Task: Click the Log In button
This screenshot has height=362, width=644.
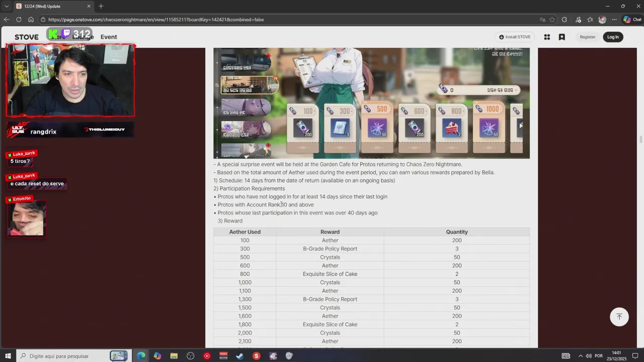Action: click(x=613, y=37)
